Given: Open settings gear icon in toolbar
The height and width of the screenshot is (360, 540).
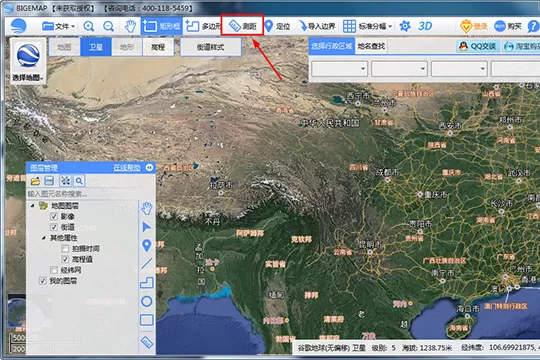Looking at the screenshot, I should (405, 26).
